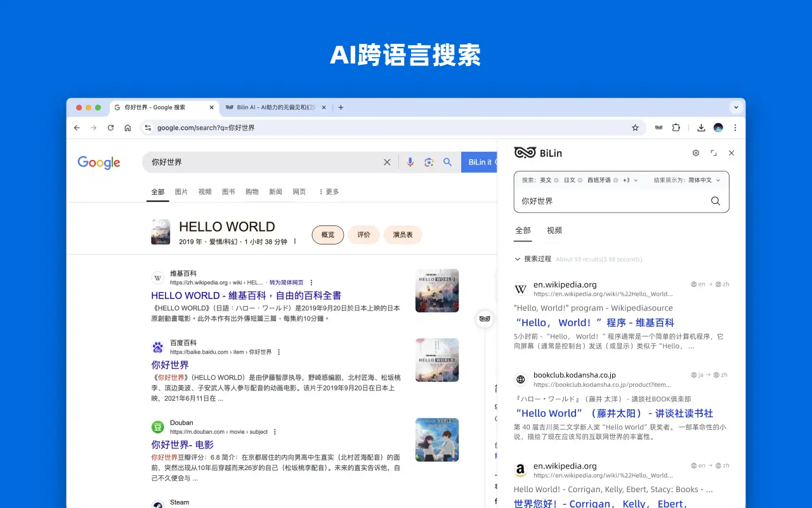Open the HELLO WORLD 维基百科 link

coord(246,295)
